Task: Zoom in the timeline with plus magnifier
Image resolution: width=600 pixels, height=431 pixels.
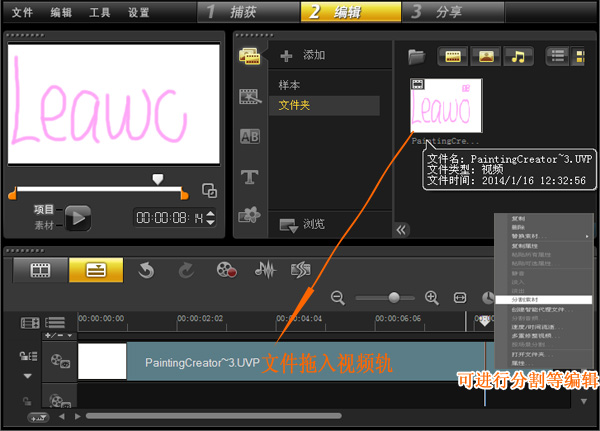Action: click(x=432, y=297)
